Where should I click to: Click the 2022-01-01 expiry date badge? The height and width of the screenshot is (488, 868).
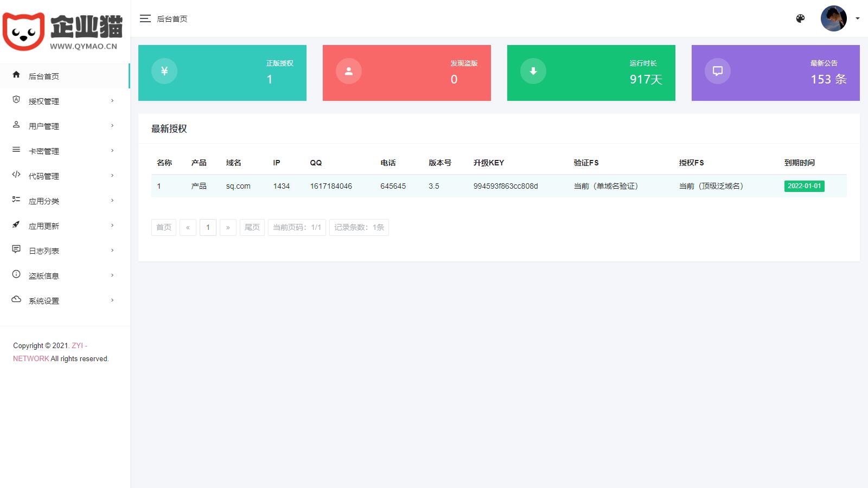pyautogui.click(x=805, y=186)
